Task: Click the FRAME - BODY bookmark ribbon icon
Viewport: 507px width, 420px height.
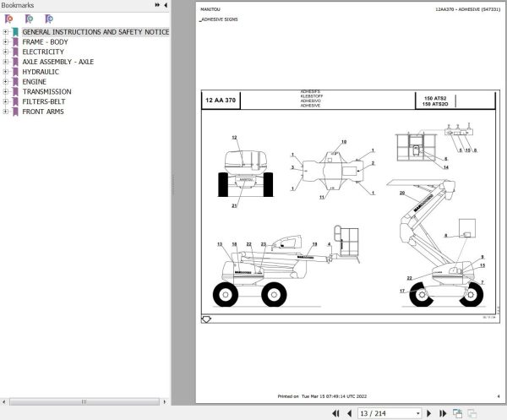Action: 15,42
